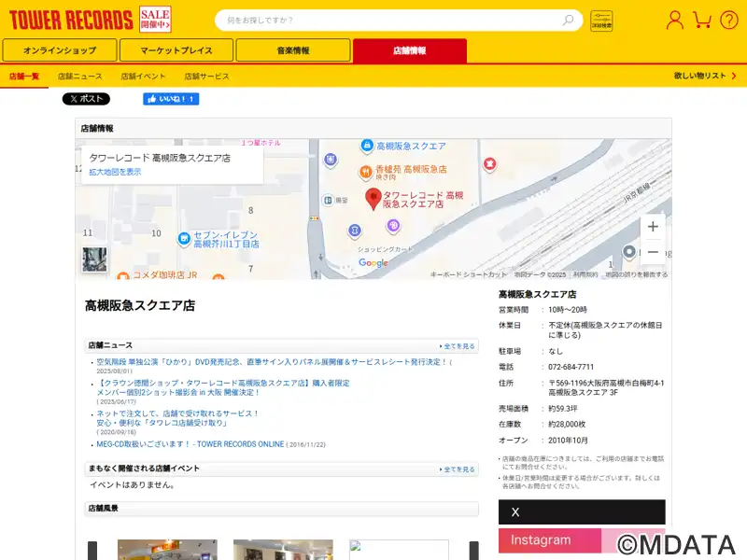This screenshot has width=747, height=560.
Task: Zoom in on the map
Action: point(653,226)
